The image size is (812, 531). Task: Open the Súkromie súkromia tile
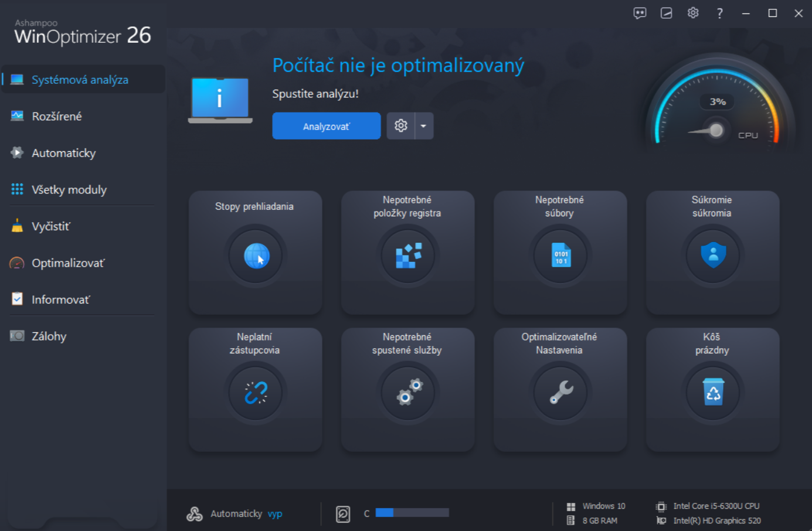(x=713, y=253)
